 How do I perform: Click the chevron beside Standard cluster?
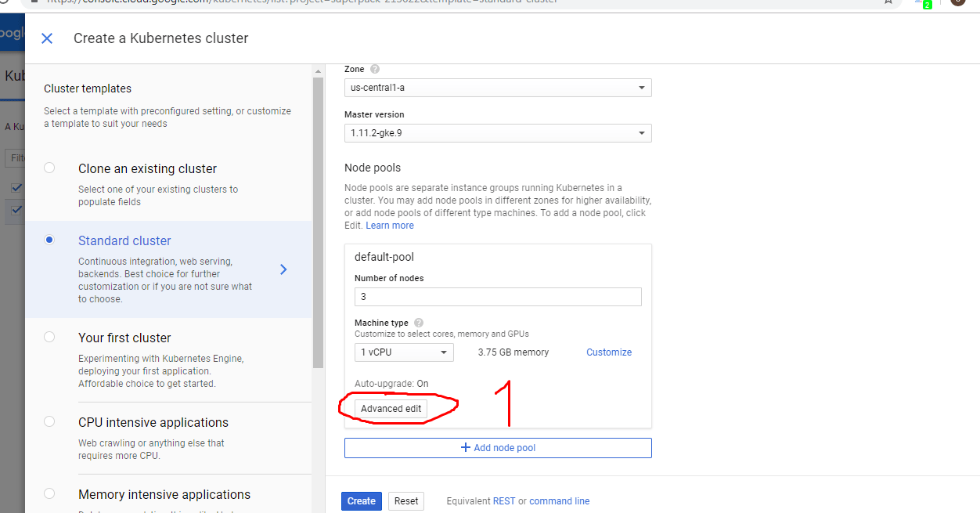pos(283,269)
